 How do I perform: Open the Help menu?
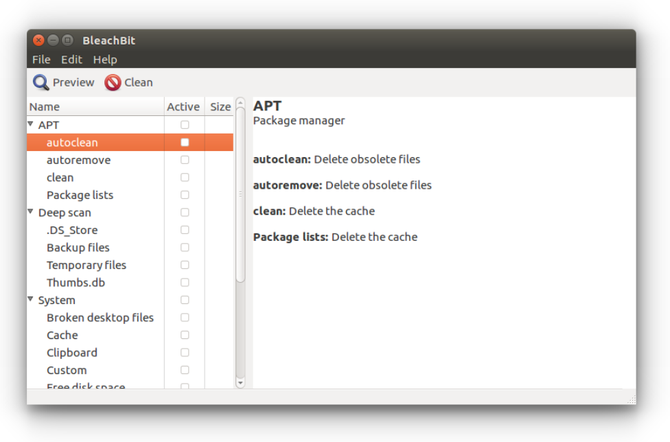point(105,60)
